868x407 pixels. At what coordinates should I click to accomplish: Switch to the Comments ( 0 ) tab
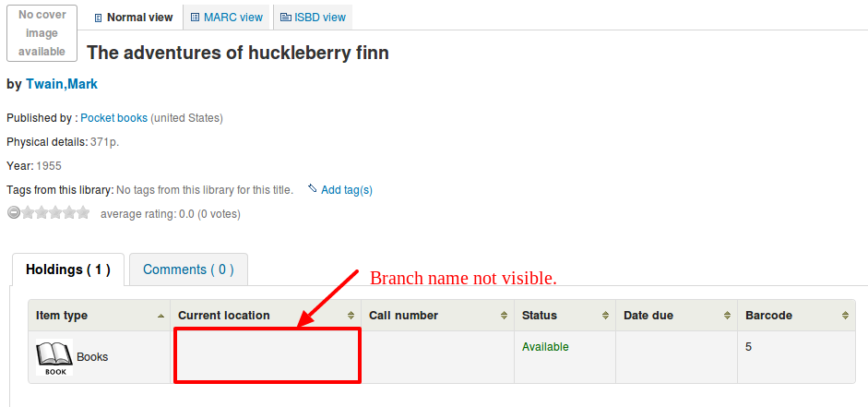[x=188, y=269]
